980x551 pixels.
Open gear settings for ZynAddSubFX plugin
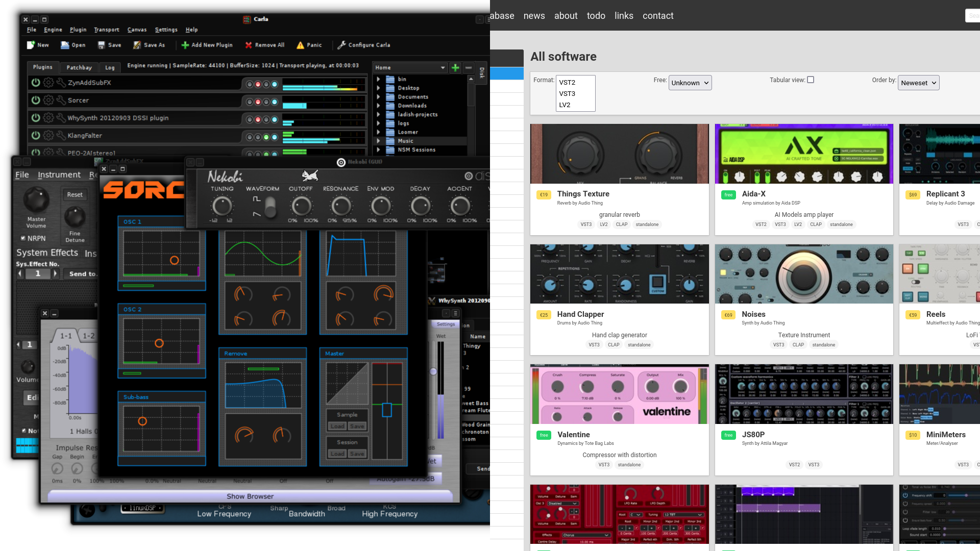click(x=48, y=83)
